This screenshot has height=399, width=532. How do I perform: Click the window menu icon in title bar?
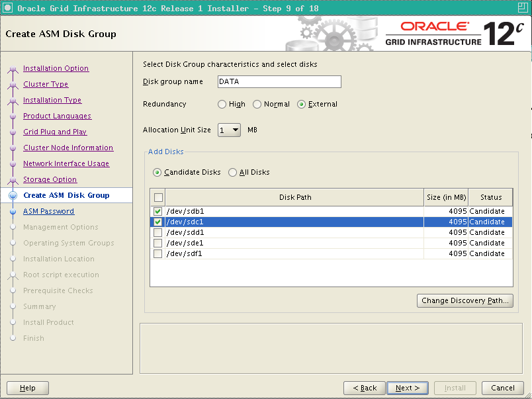coord(7,8)
